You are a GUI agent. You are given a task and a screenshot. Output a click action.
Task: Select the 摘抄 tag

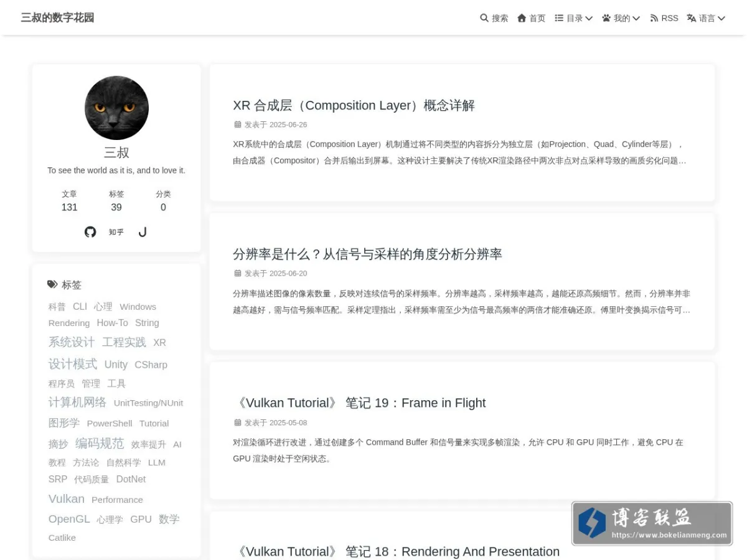(x=58, y=444)
